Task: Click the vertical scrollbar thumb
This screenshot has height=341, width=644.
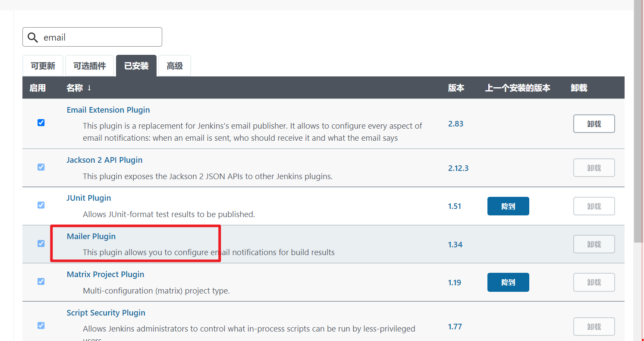Action: [x=638, y=121]
